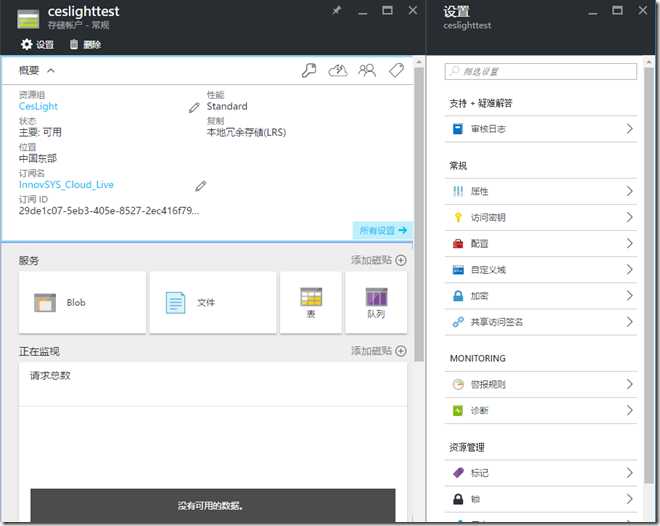Open the 队列 service tile
Image resolution: width=660 pixels, height=526 pixels.
tap(376, 303)
